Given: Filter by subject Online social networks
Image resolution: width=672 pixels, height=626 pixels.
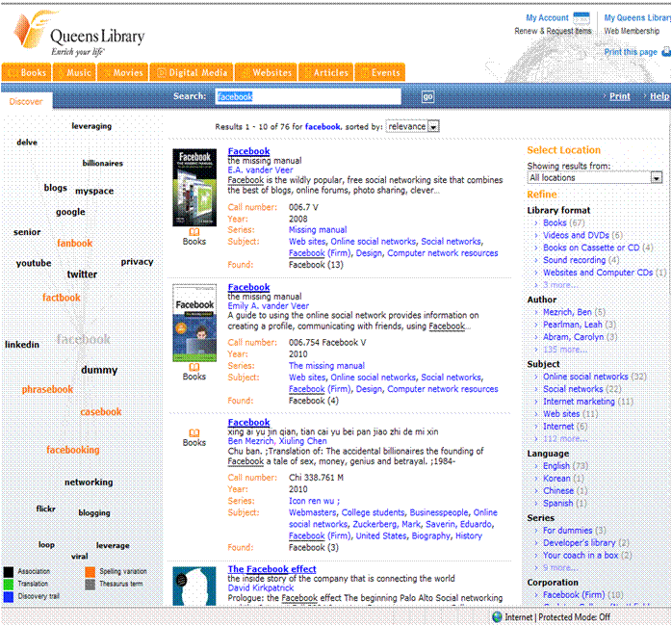Looking at the screenshot, I should coord(595,377).
